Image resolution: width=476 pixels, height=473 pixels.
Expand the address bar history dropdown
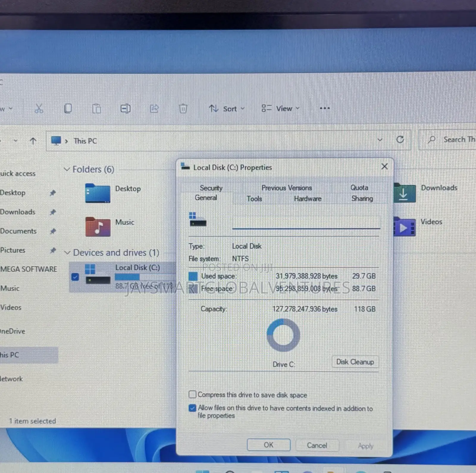coord(380,140)
